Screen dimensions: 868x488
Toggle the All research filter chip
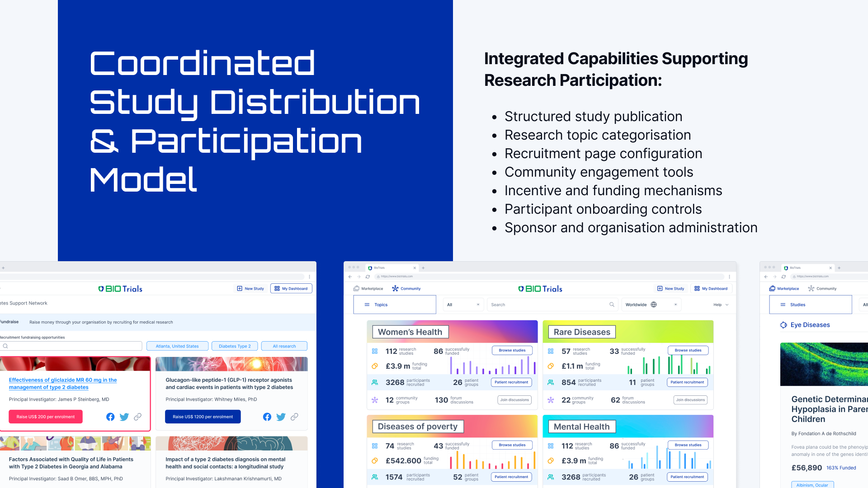(x=284, y=346)
